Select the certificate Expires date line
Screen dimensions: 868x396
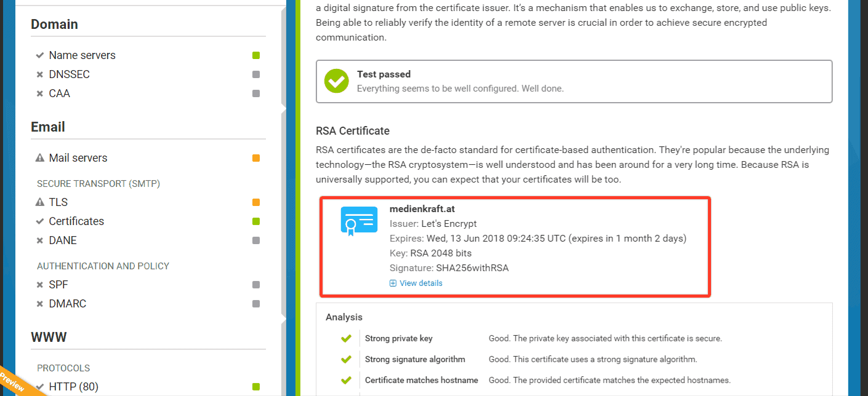pos(538,239)
